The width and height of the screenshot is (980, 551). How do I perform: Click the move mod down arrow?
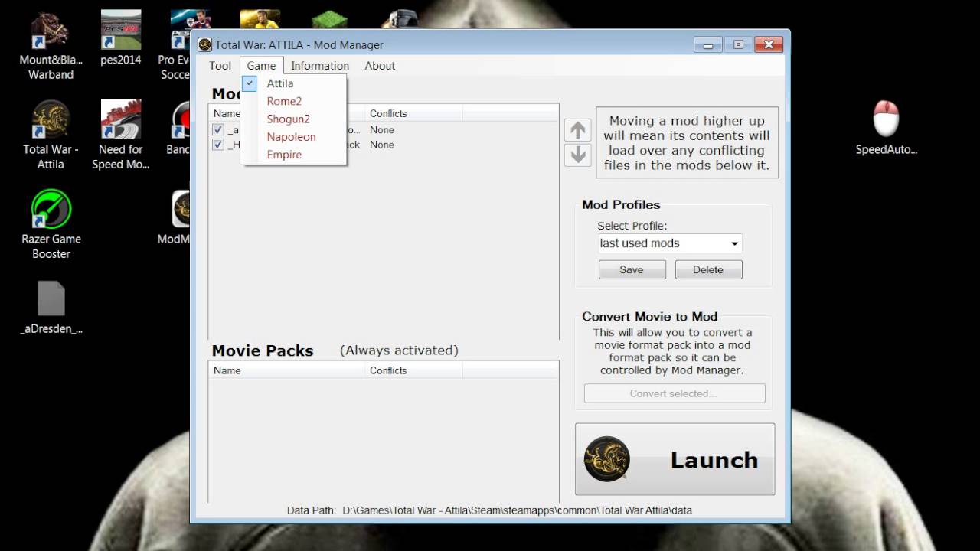[578, 155]
